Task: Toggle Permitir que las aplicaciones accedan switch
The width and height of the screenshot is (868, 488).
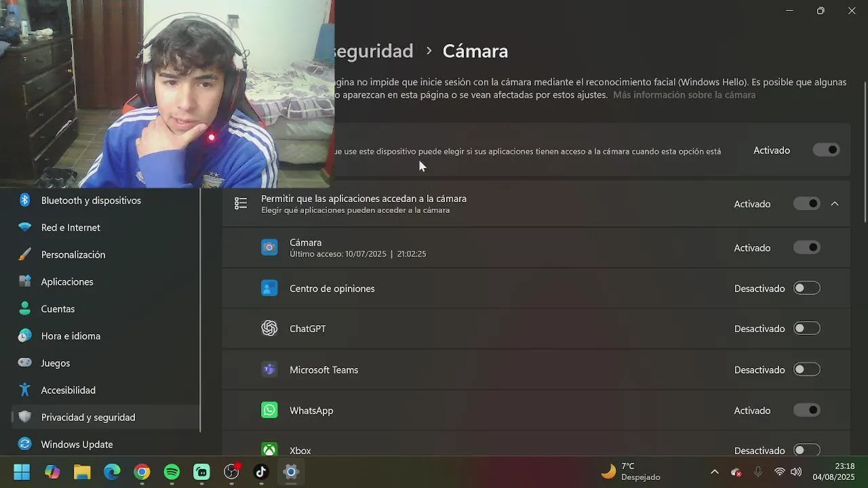Action: pos(806,203)
